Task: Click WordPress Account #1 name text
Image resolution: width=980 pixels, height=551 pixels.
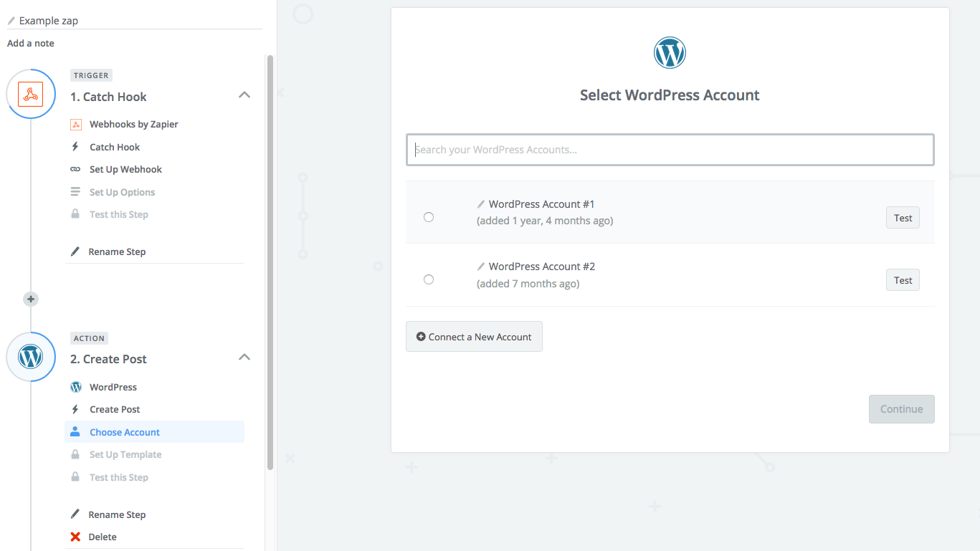Action: (542, 204)
